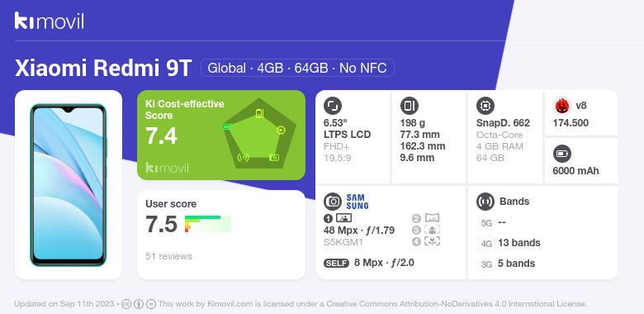Click the user score rating bars
The width and height of the screenshot is (644, 314).
207,224
